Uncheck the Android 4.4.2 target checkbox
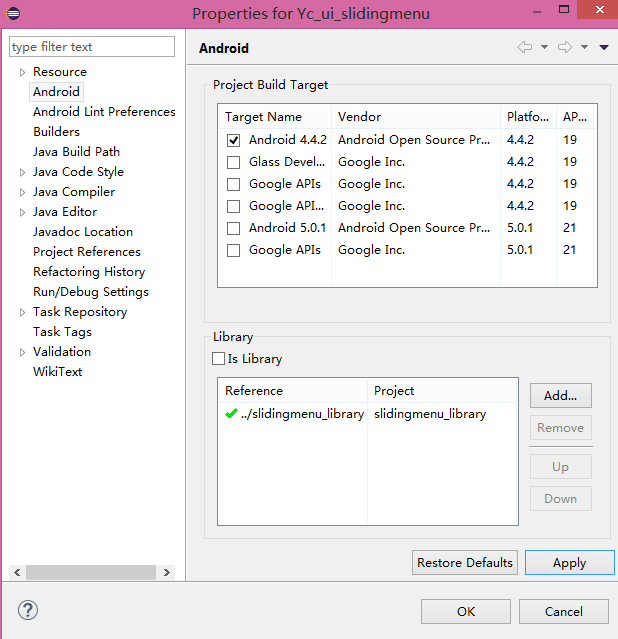The image size is (618, 639). point(234,140)
